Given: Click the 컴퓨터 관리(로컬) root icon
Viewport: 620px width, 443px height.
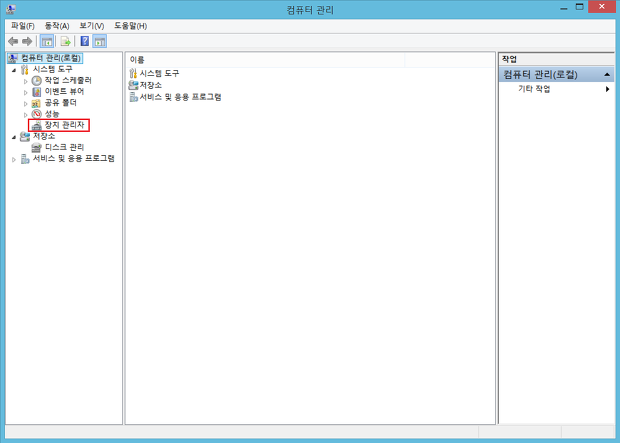Looking at the screenshot, I should [13, 58].
